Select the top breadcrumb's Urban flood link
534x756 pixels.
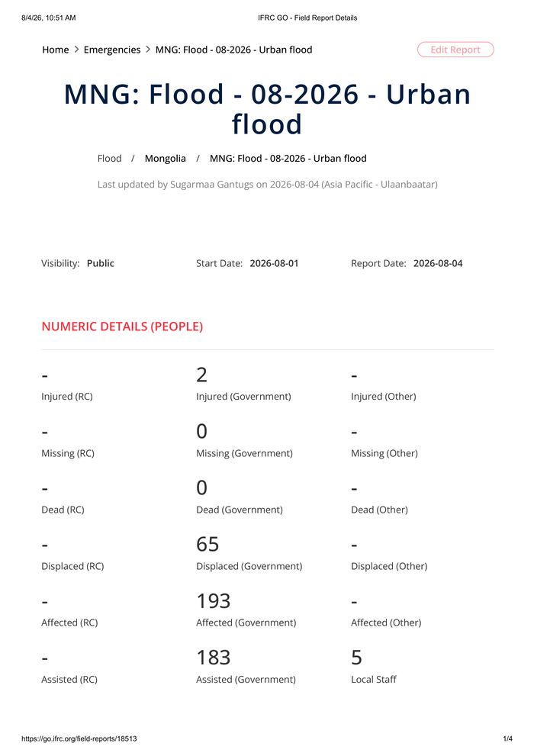tap(233, 50)
